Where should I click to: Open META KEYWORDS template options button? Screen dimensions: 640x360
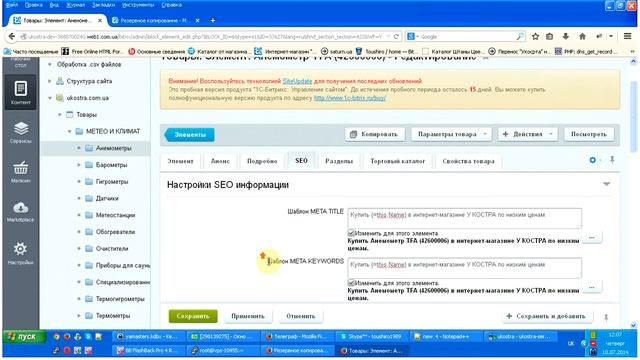(x=591, y=287)
